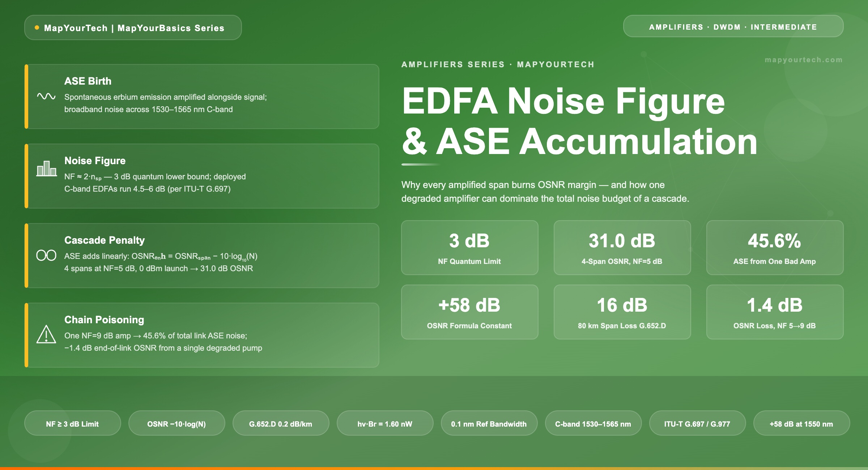Click the AMPLIFIERS SERIES · MAPYOURTECH overline

[498, 64]
